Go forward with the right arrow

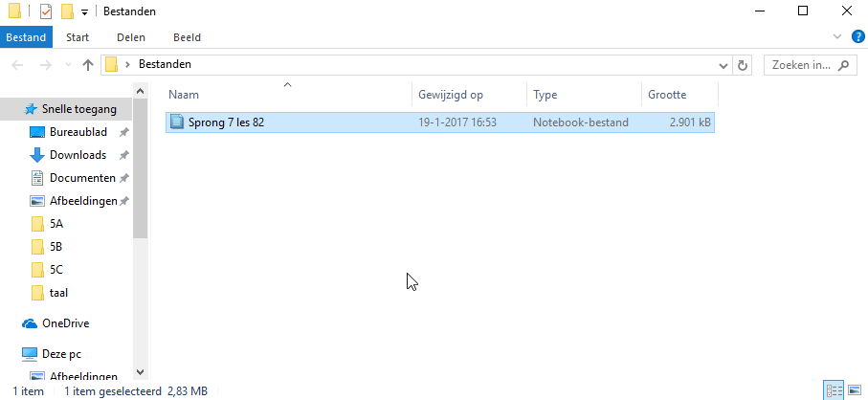click(x=46, y=65)
